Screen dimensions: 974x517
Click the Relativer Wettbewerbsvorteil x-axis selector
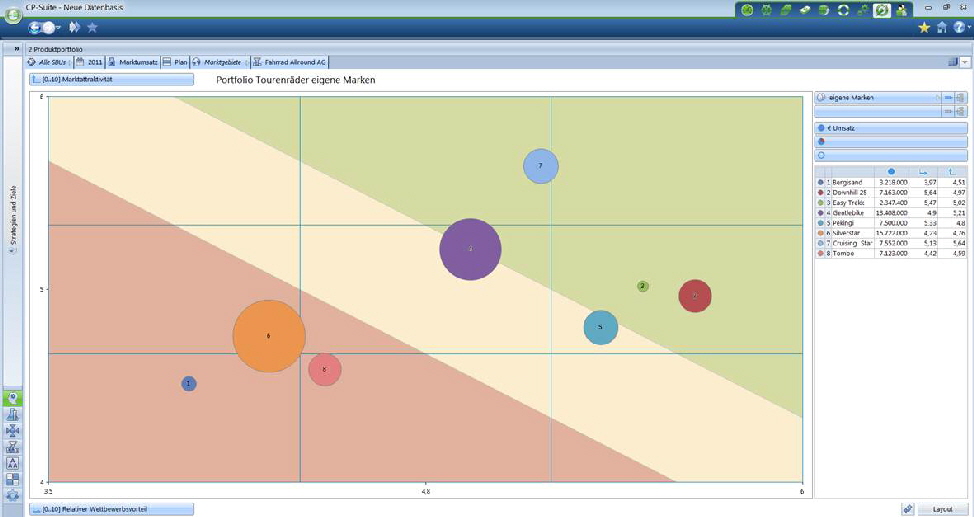click(x=111, y=510)
